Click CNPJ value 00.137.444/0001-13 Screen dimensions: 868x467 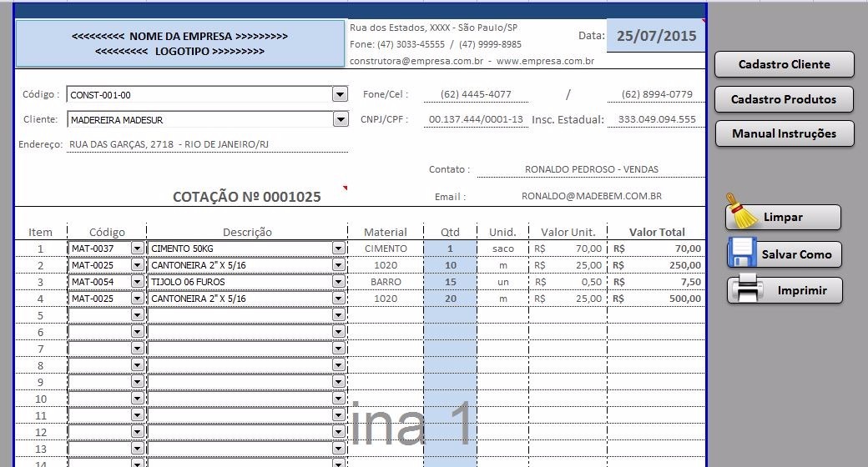pyautogui.click(x=476, y=119)
